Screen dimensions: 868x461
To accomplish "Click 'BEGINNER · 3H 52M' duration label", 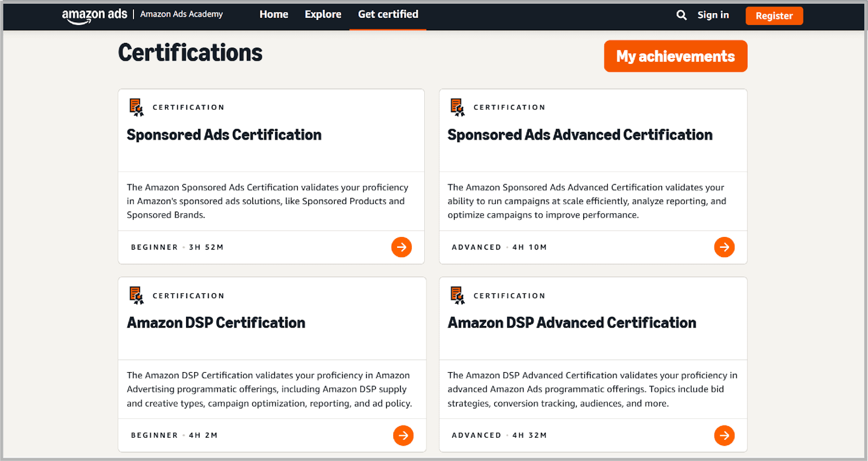I will [x=177, y=247].
